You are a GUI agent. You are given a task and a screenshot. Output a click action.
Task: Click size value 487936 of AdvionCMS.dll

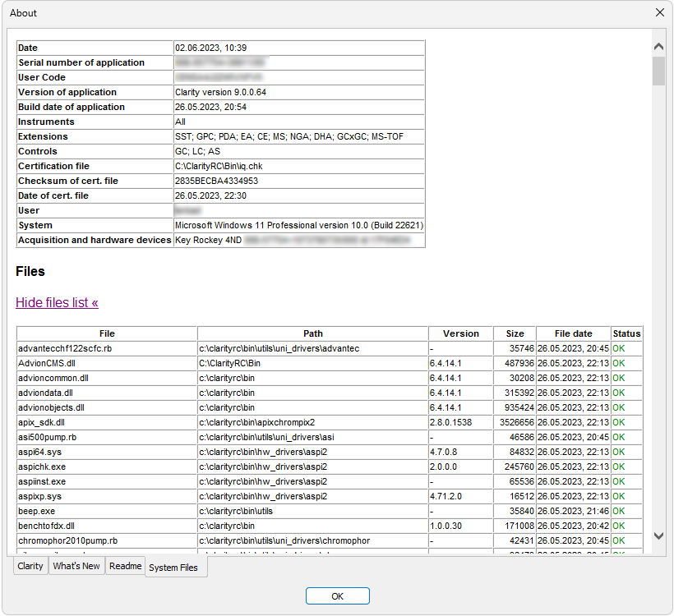click(x=519, y=363)
